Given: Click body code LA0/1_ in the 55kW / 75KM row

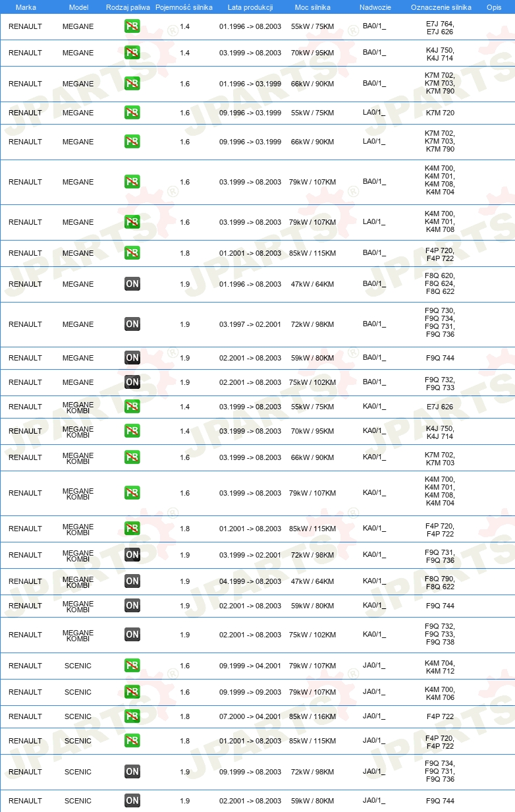Looking at the screenshot, I should [374, 113].
